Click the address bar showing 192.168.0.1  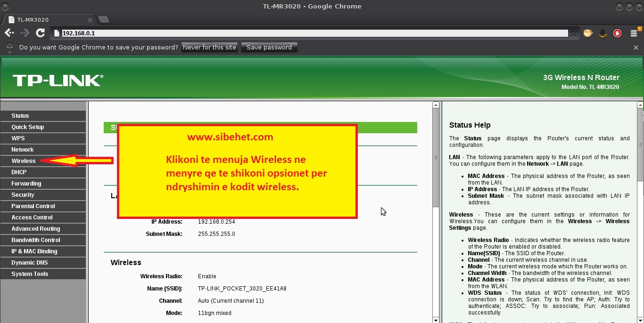tap(311, 33)
